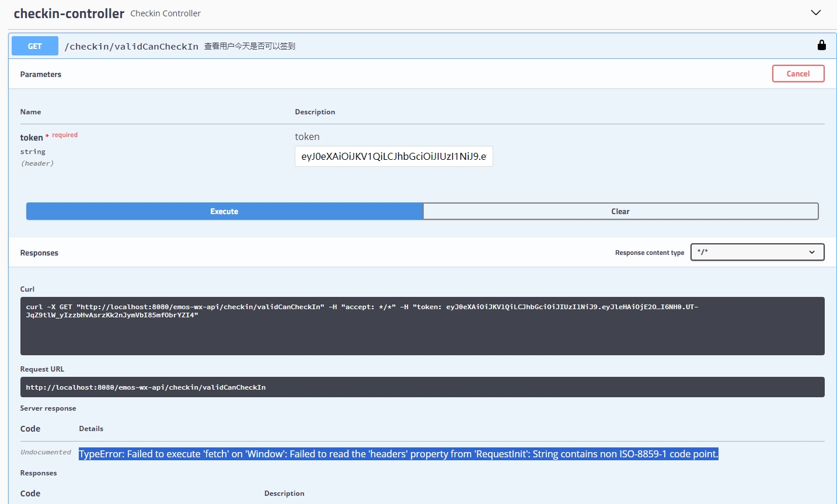Click the Checkin Controller description text
837x504 pixels.
(165, 13)
